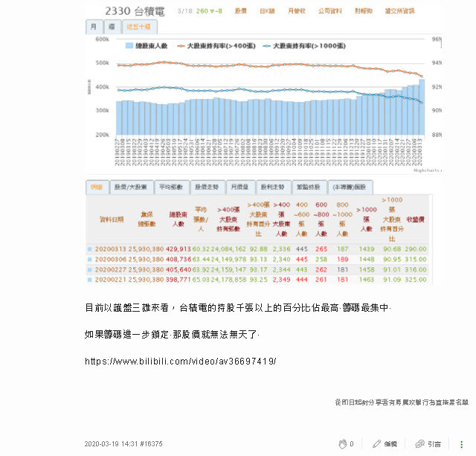The image size is (476, 456).
Task: Toggle the 大股東持有率(>400張) legend series
Action: click(x=216, y=46)
